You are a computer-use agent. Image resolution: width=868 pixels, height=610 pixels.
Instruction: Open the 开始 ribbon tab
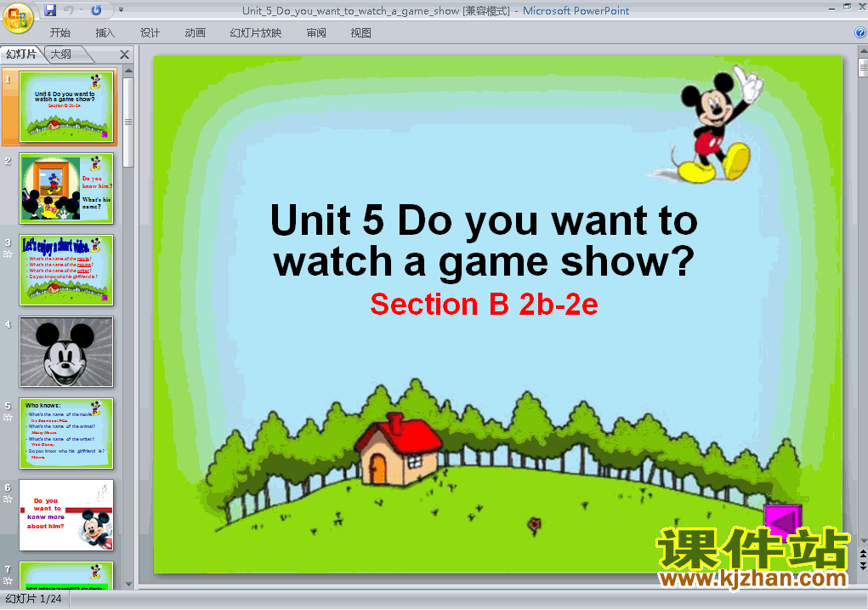click(x=60, y=32)
